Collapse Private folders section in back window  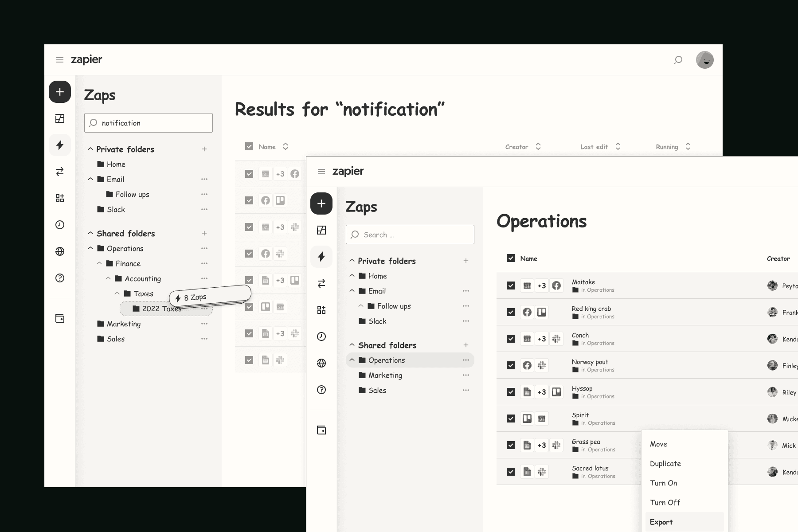[90, 149]
